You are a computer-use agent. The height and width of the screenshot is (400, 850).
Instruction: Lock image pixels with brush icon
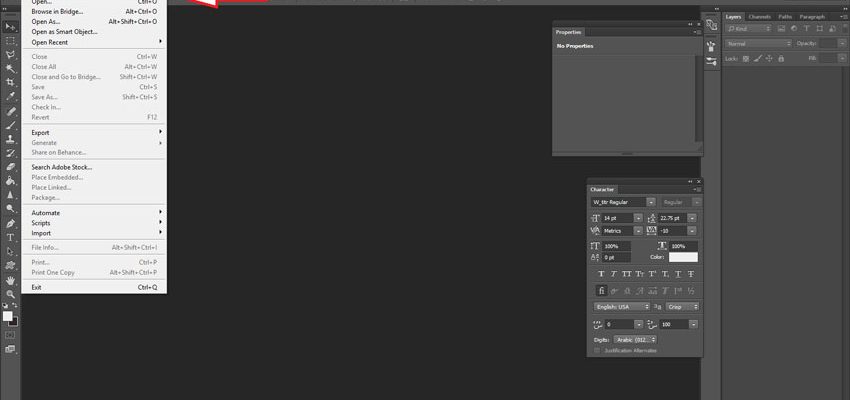(758, 58)
